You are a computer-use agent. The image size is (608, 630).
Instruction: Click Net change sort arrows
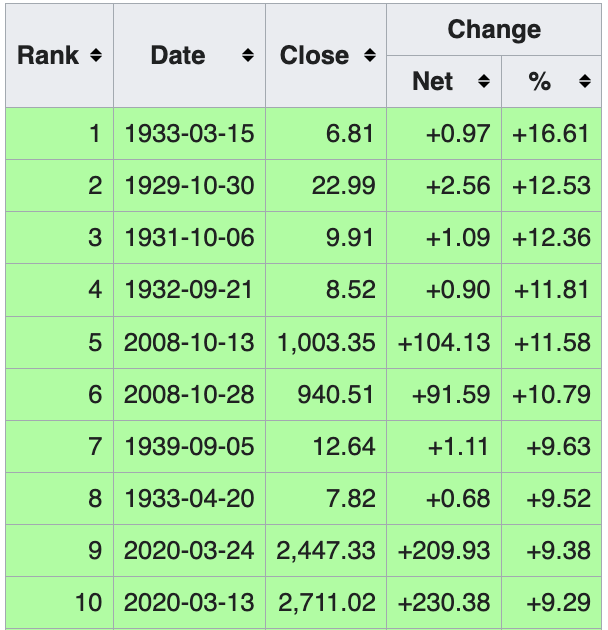pyautogui.click(x=484, y=81)
